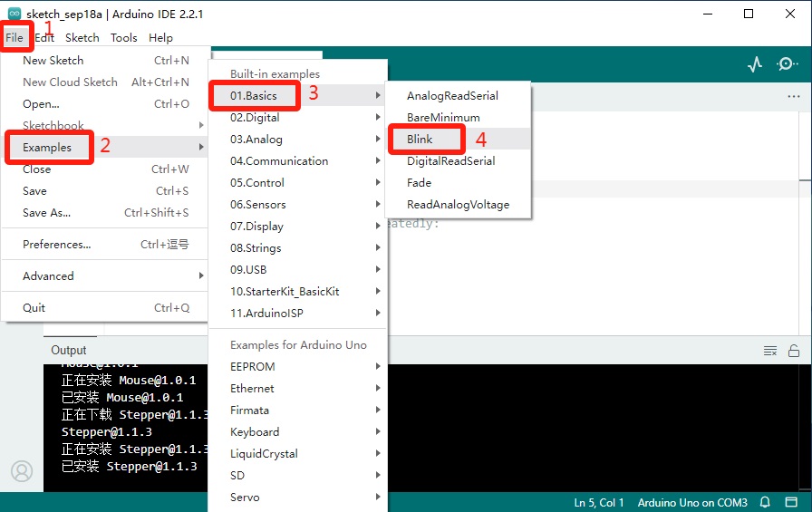Expand 05.Control examples
This screenshot has width=812, height=512.
[298, 183]
